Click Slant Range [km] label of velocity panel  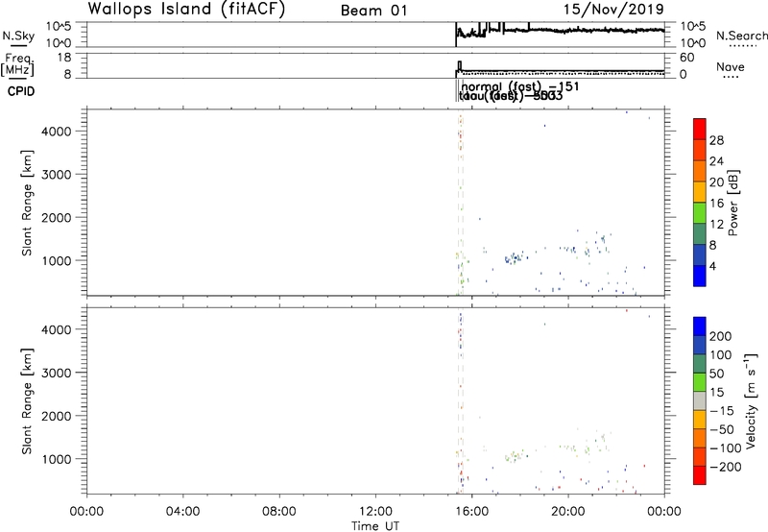click(x=27, y=401)
